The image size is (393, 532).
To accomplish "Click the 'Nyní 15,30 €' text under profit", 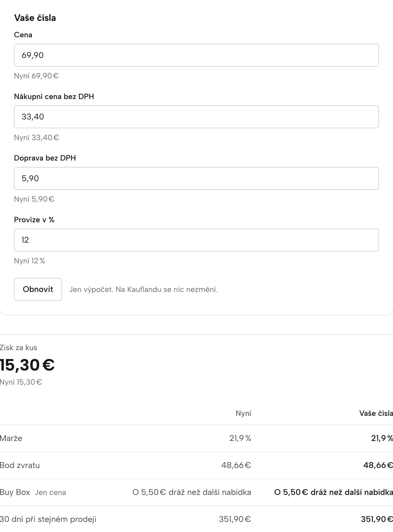I will (x=21, y=382).
